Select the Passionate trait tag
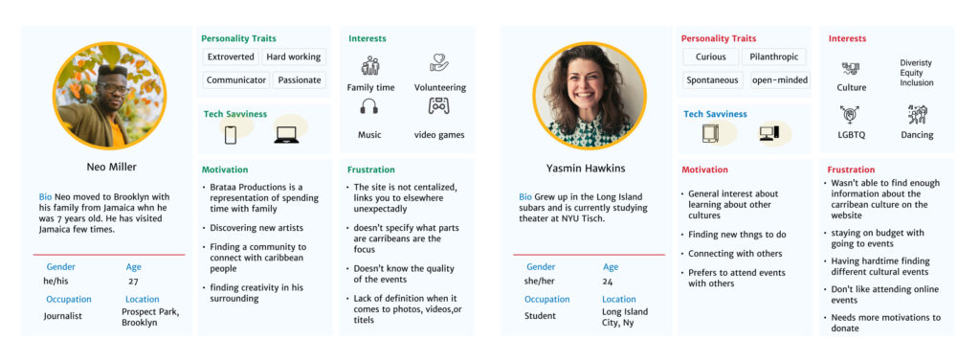Viewport: 980px width, 362px height. point(300,80)
